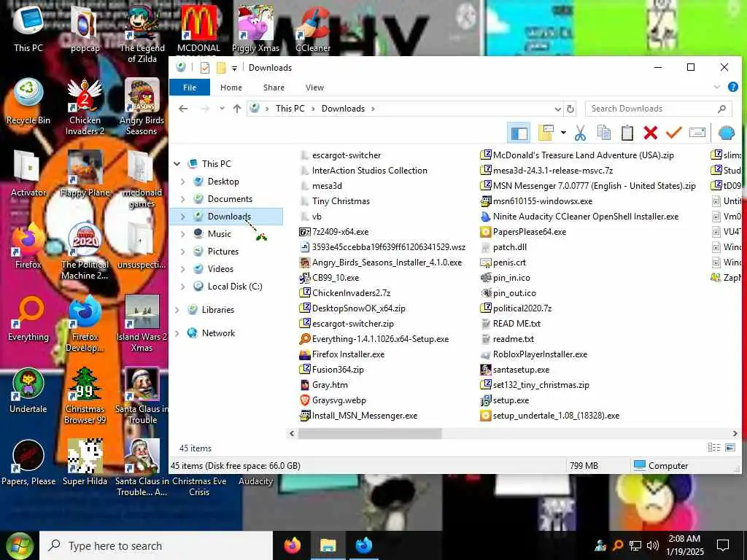Expand the Documents tree node
This screenshot has height=560, width=747.
(x=183, y=199)
